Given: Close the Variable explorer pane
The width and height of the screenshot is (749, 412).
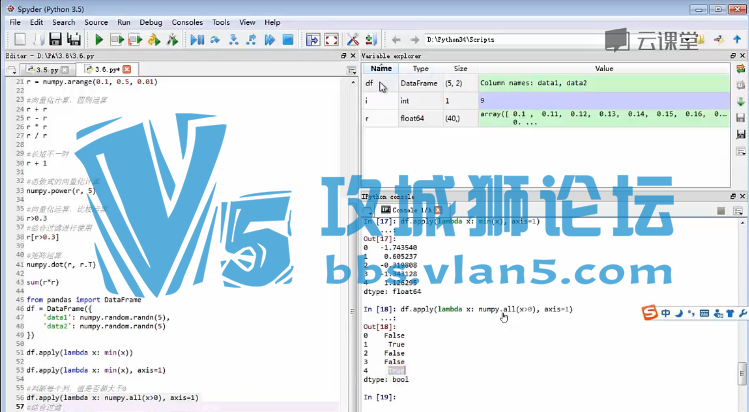Looking at the screenshot, I should 742,56.
